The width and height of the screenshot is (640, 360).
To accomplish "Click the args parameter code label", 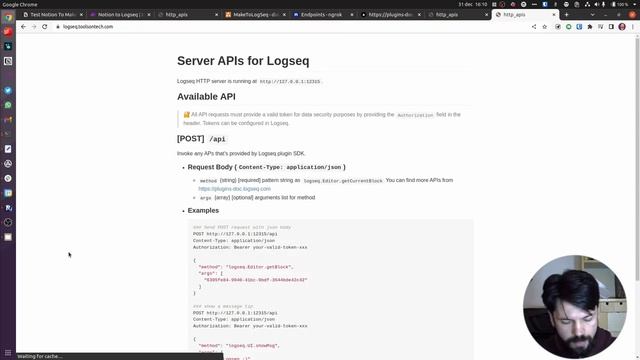I will pos(206,198).
